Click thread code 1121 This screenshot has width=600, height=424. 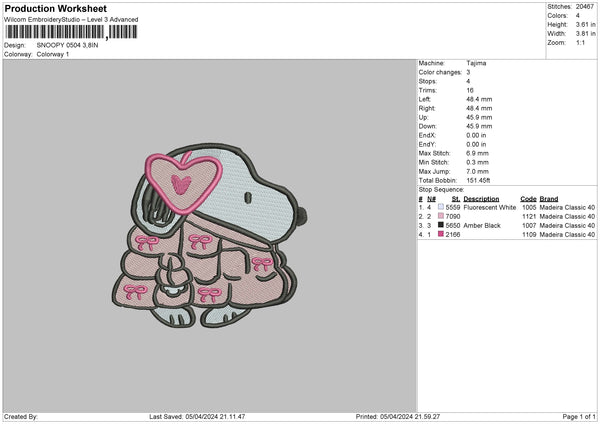(x=529, y=216)
